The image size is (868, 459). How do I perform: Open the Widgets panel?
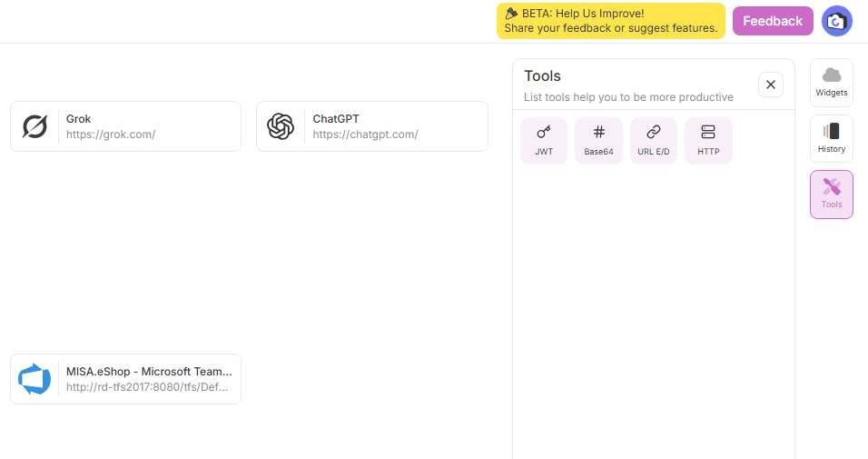tap(831, 83)
